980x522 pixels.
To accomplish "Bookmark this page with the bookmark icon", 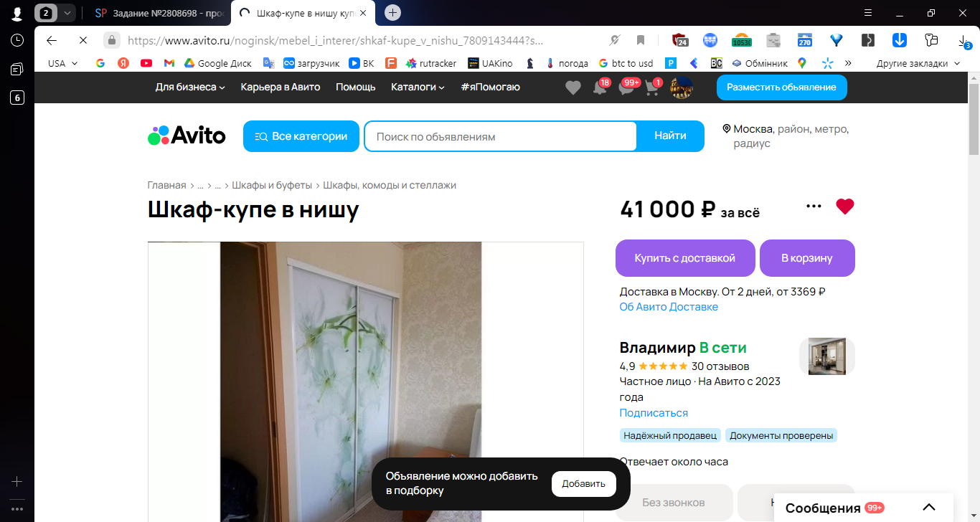I will pos(641,40).
